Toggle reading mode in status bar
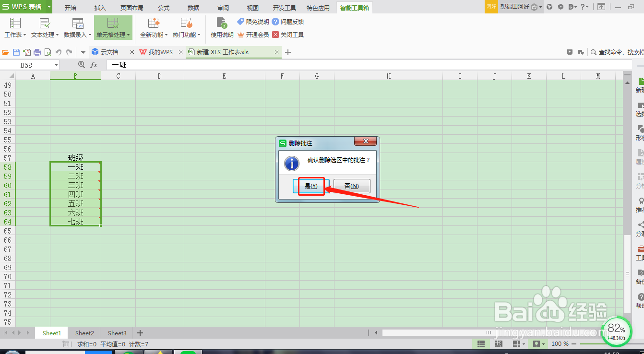This screenshot has width=644, height=354. coord(516,344)
